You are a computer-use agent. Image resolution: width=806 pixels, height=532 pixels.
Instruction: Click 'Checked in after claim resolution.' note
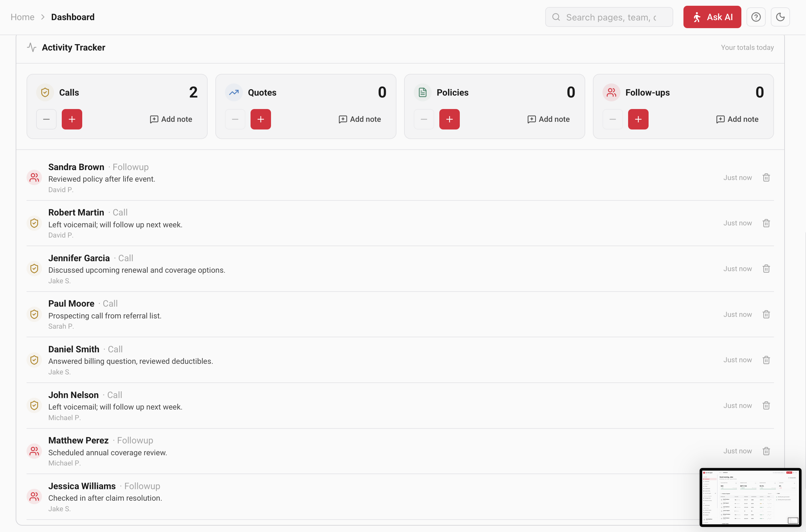pyautogui.click(x=105, y=498)
